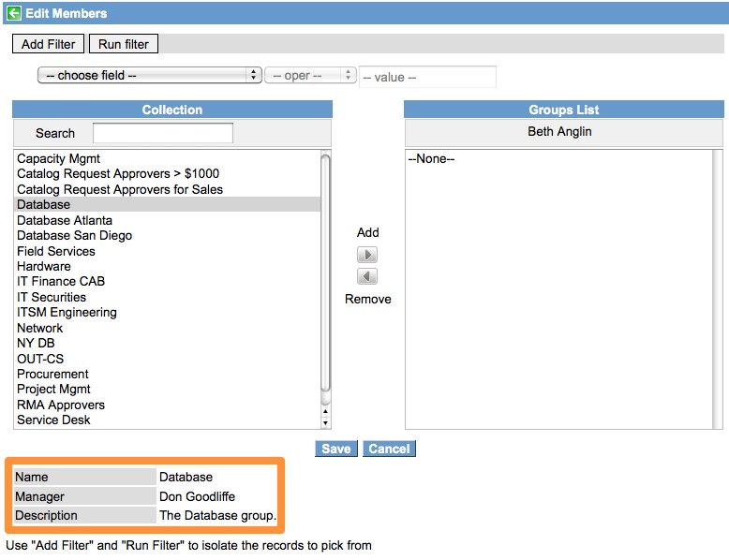Select Capacity Mgmt in the collection
This screenshot has width=729, height=560.
(x=58, y=158)
